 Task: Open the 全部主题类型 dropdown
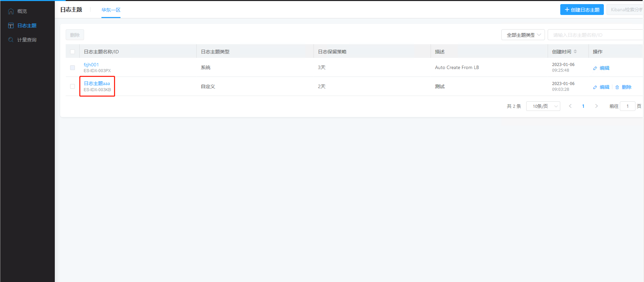(523, 35)
